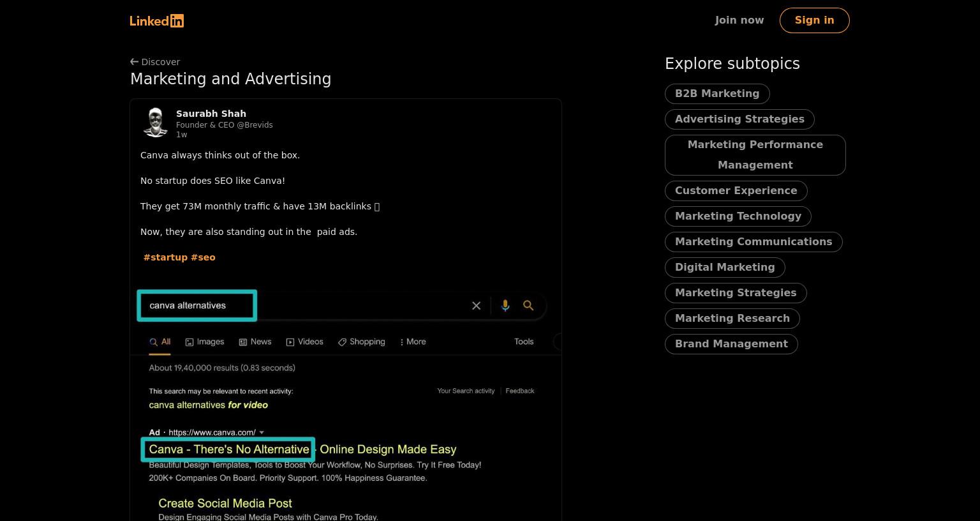
Task: Open the Saurabh Shah author name
Action: point(211,114)
